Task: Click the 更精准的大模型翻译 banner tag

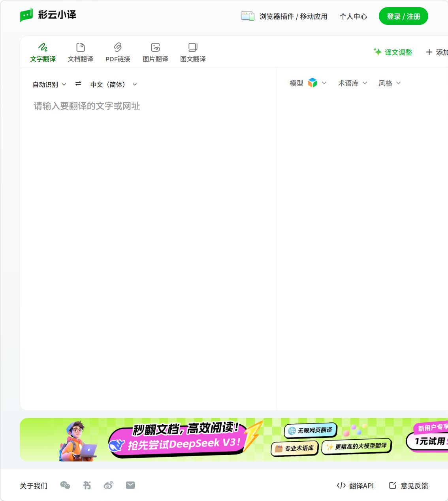Action: coord(357,446)
